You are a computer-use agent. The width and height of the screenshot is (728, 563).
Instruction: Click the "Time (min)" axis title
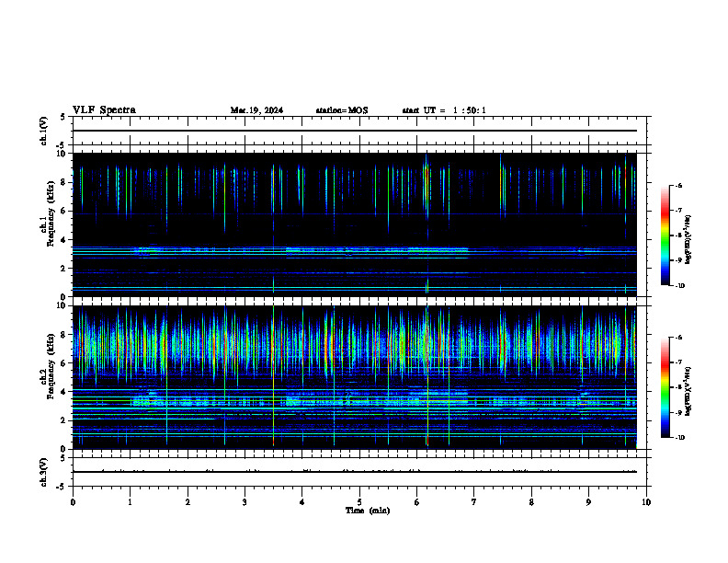[368, 511]
